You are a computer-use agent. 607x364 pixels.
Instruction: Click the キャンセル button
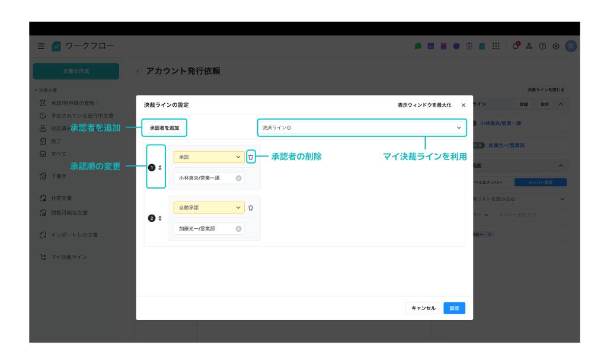pyautogui.click(x=423, y=308)
